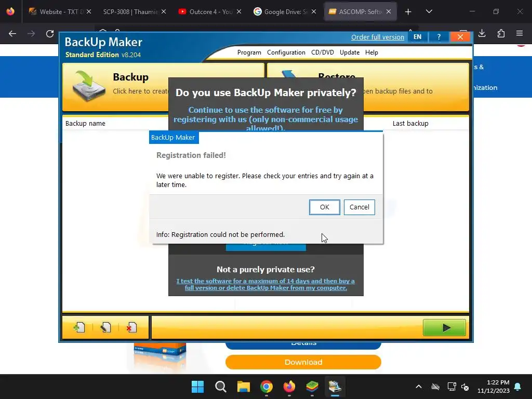The image size is (532, 399).
Task: Open BlueStacks from the taskbar
Action: (312, 387)
